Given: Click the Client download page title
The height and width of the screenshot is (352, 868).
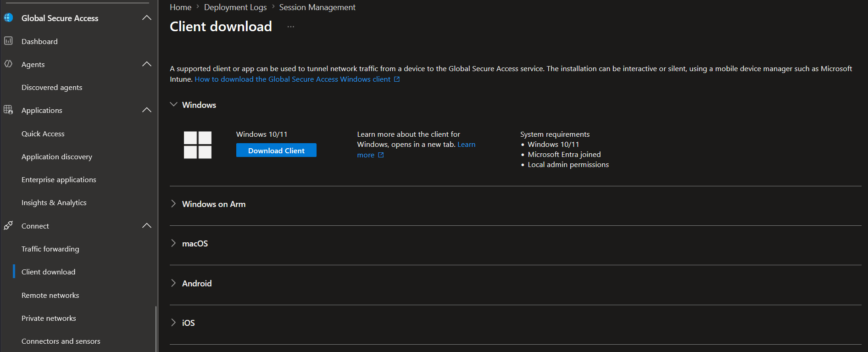Looking at the screenshot, I should [x=221, y=26].
